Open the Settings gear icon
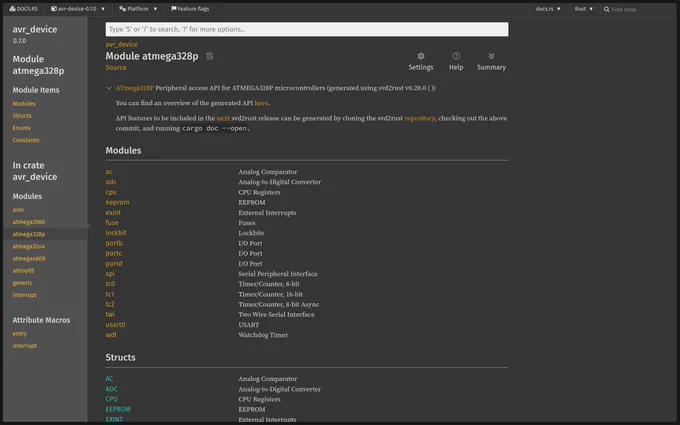This screenshot has width=680, height=425. tap(421, 56)
